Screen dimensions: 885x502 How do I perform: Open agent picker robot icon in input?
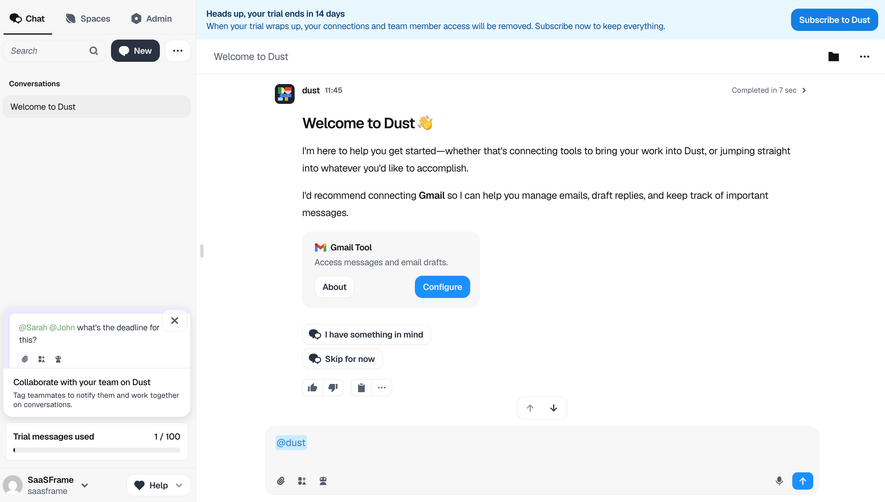(323, 481)
